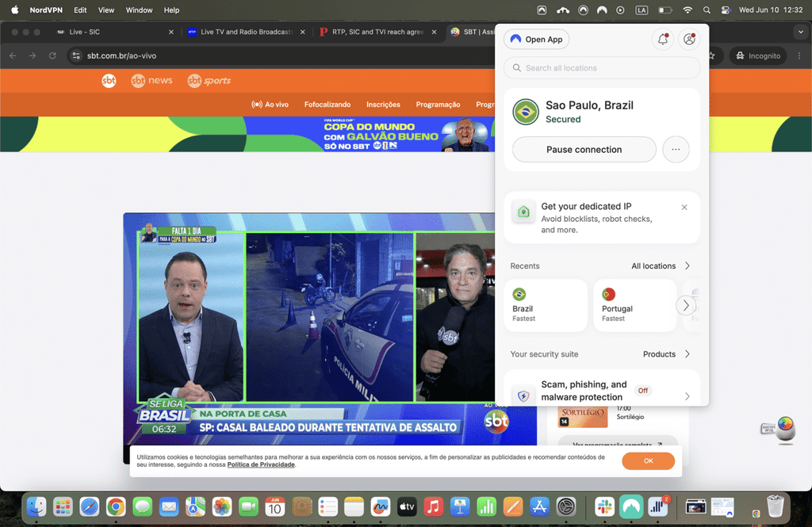Pause the VPN connection
This screenshot has width=812, height=527.
584,150
